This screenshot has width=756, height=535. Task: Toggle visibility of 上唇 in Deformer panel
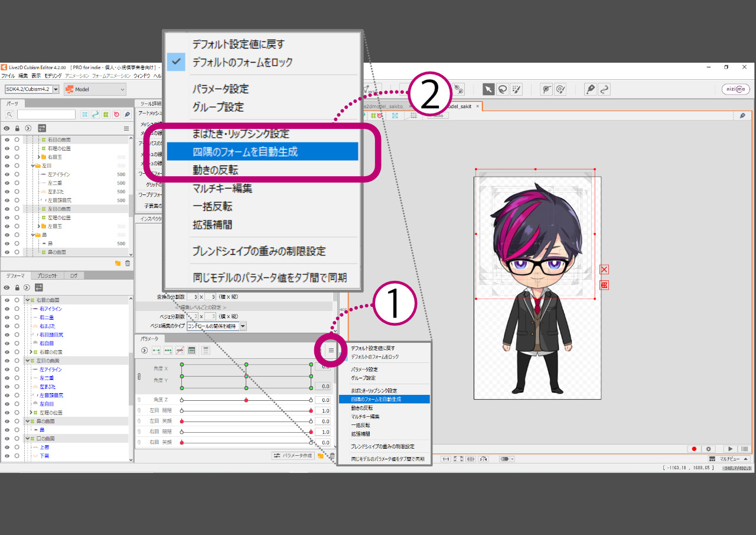click(8, 447)
